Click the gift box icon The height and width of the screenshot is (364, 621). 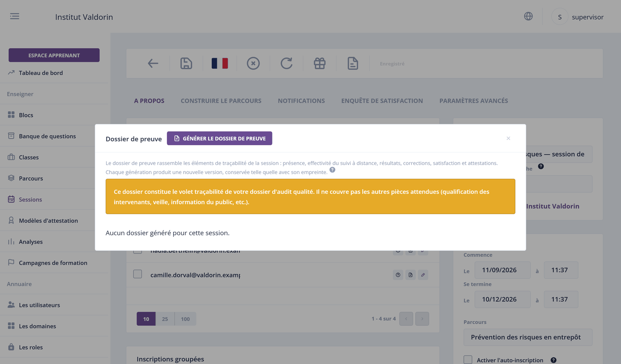point(320,63)
